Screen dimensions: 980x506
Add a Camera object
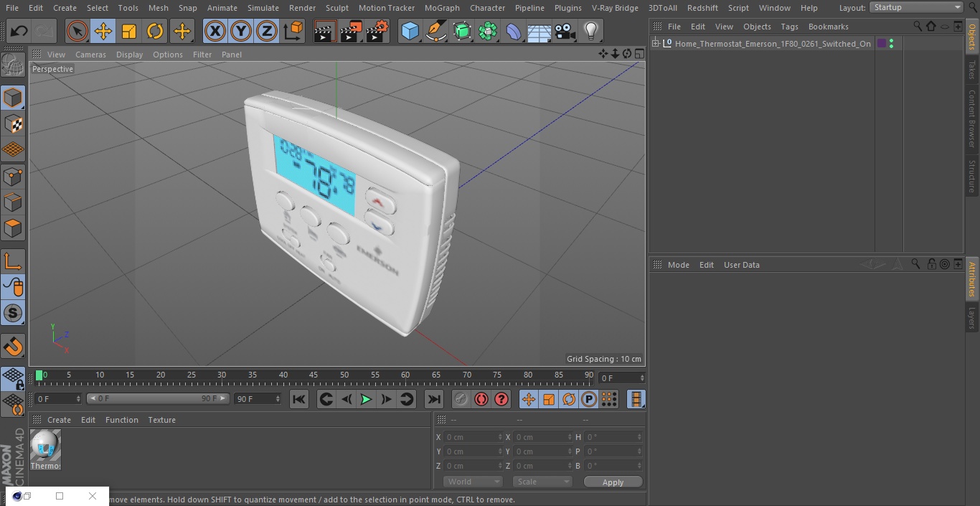click(x=565, y=32)
